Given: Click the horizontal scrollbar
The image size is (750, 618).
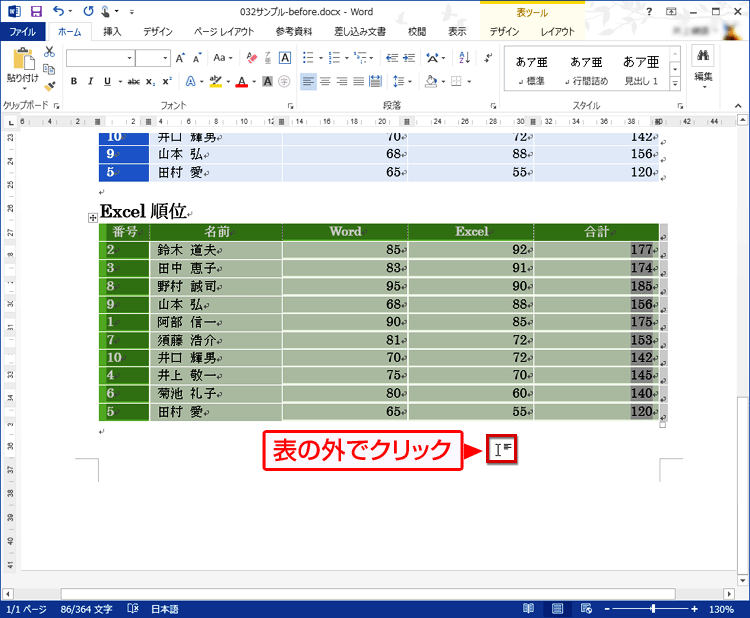Looking at the screenshot, I should [368, 594].
